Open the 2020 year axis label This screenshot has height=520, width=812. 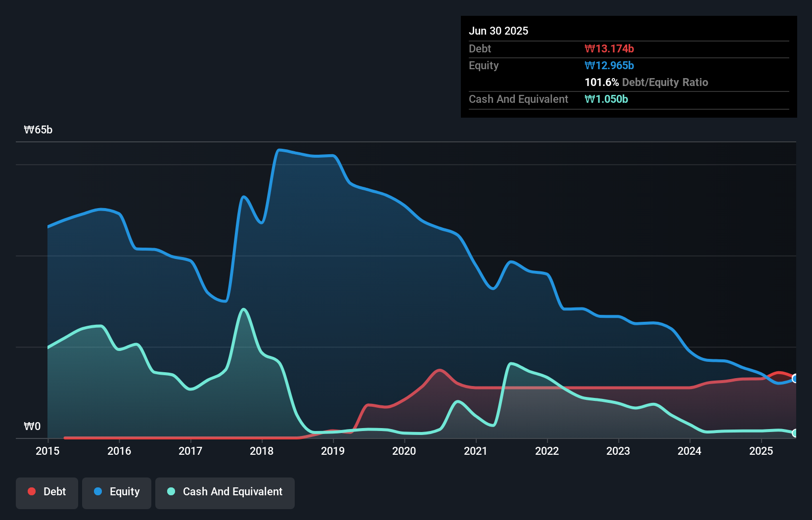point(404,451)
